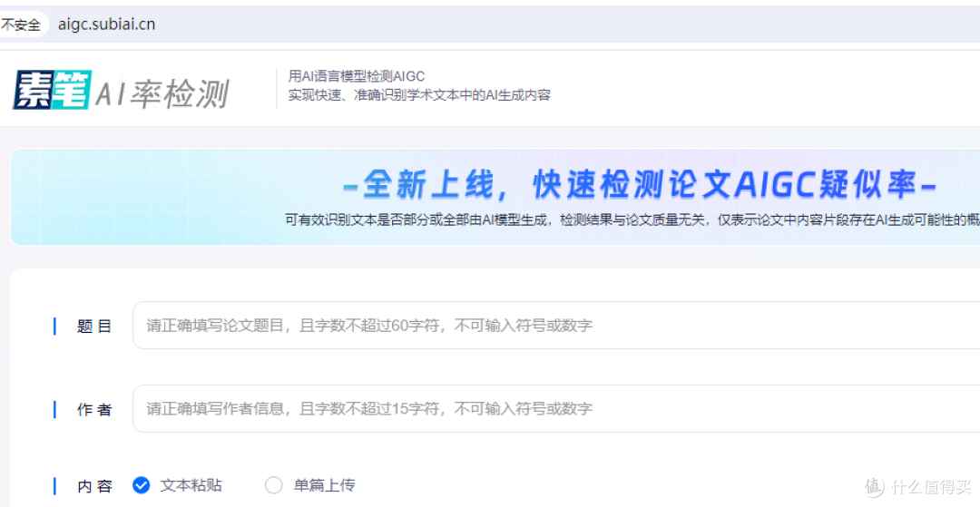The width and height of the screenshot is (980, 507).
Task: Click the 素笔 AI率检测 logo
Action: 121,91
